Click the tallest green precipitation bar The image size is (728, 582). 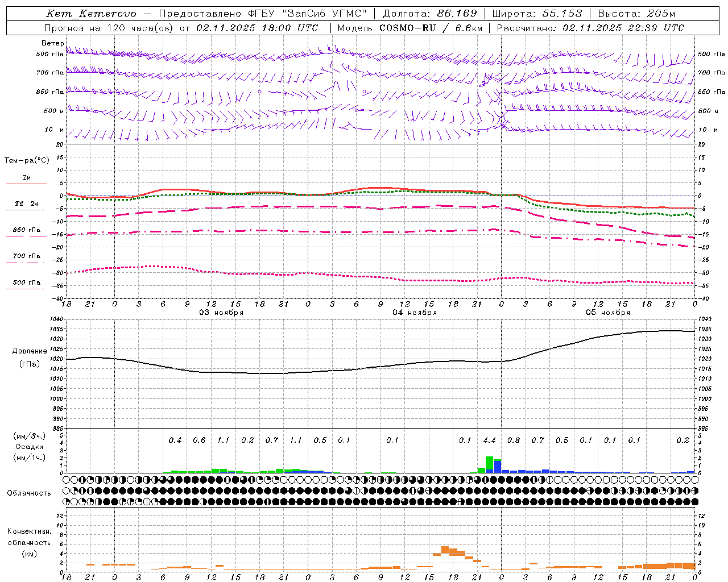[489, 463]
